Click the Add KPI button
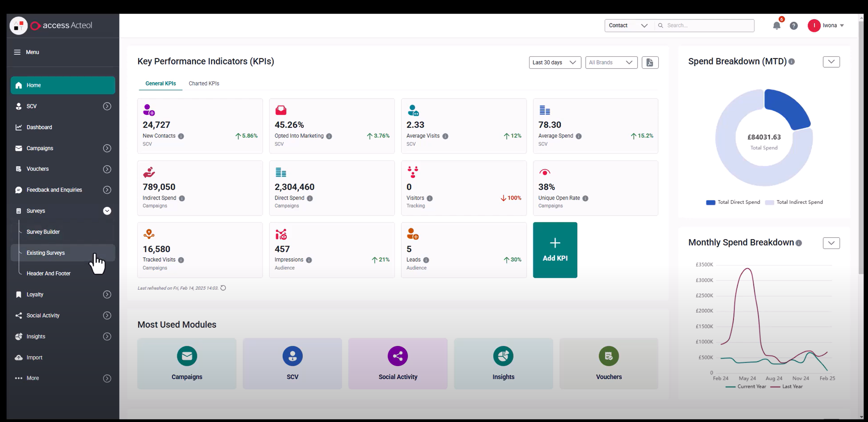 click(555, 250)
